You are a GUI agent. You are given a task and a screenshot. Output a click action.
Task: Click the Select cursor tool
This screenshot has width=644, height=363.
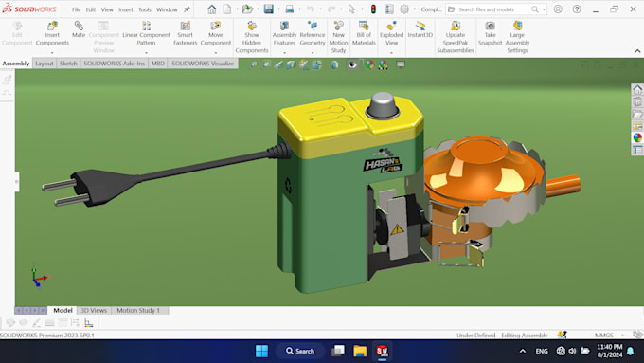click(x=351, y=9)
